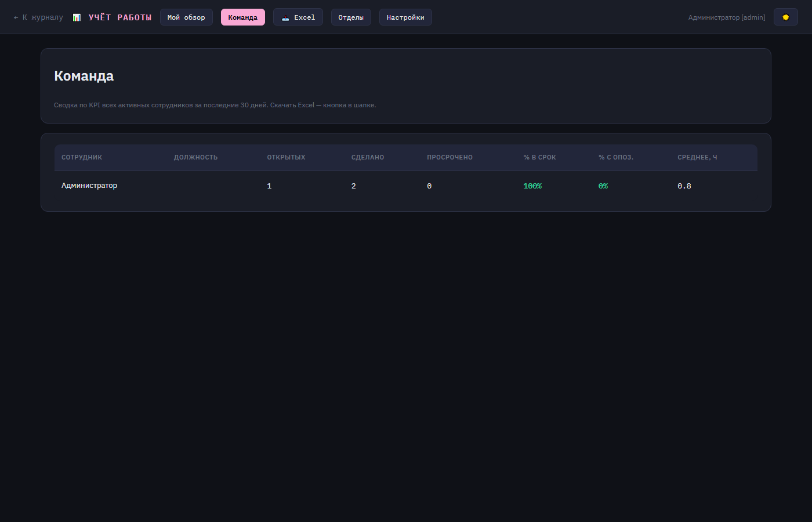
Task: Click the "% С ОПОЗ." column header
Action: pos(616,157)
